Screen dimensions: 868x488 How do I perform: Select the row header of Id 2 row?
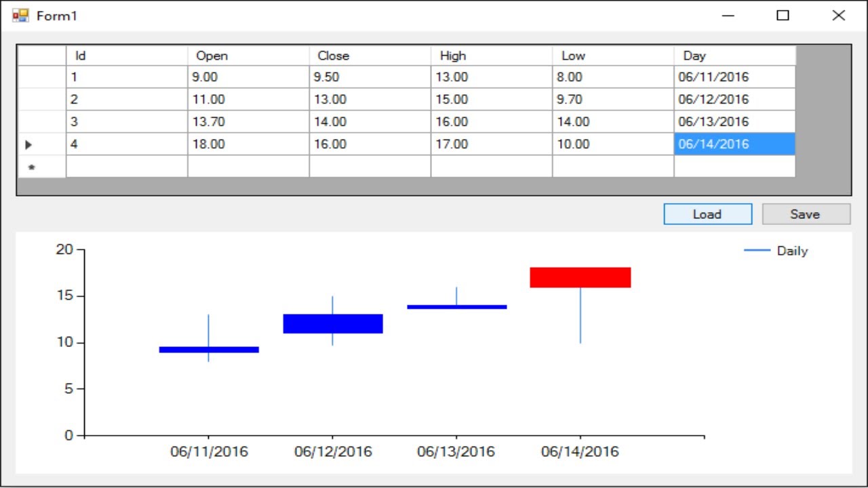point(41,100)
